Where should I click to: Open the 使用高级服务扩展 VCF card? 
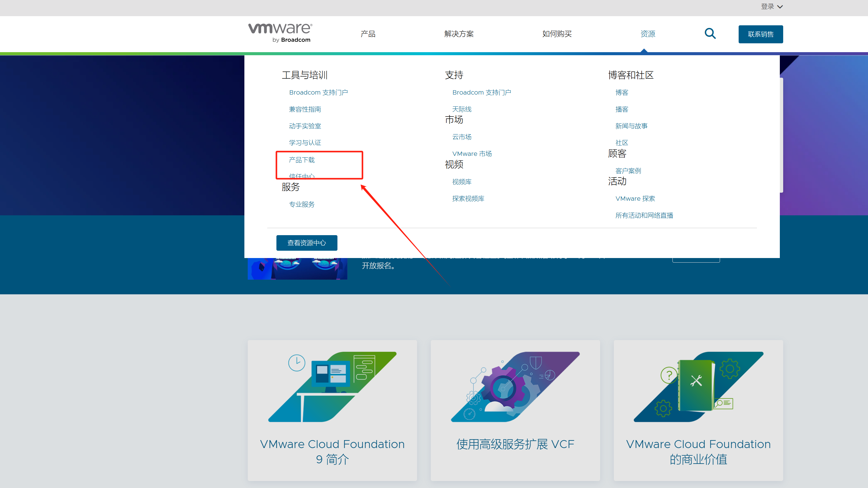point(515,410)
